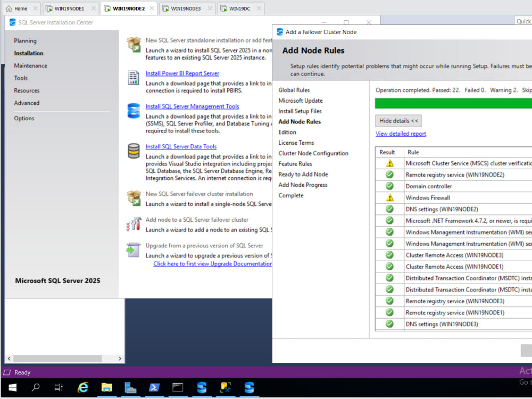Click New SQL Server failover cluster installation
Viewport: 532px width, 399px height.
click(199, 194)
